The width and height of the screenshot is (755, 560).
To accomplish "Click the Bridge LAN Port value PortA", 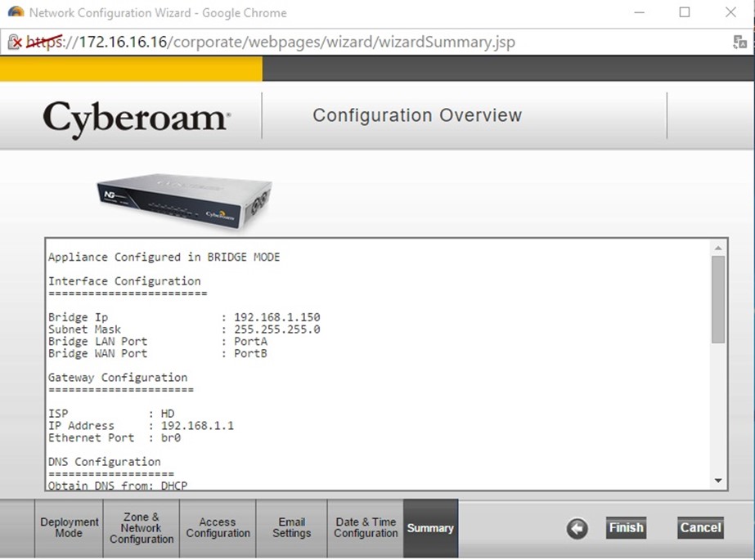I will [x=250, y=342].
